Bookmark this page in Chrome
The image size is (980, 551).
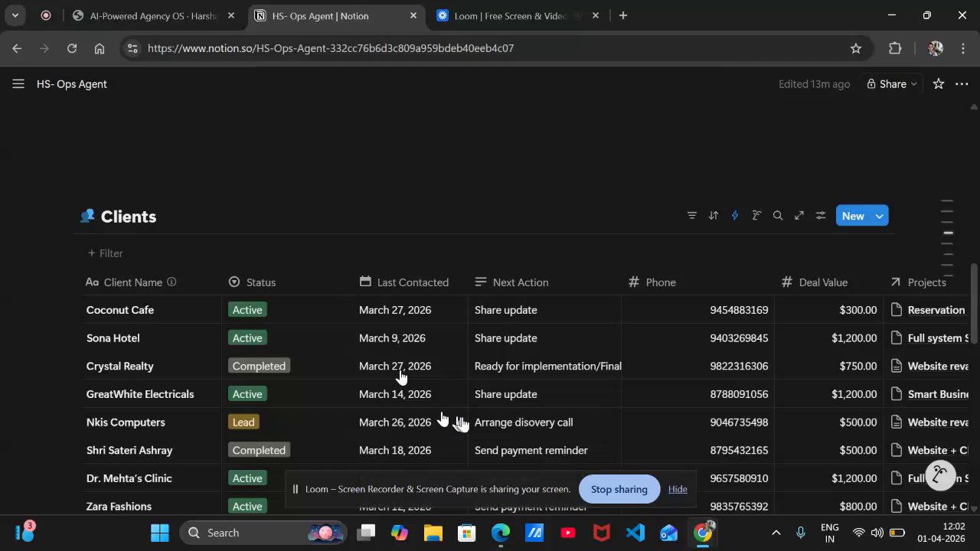point(856,48)
